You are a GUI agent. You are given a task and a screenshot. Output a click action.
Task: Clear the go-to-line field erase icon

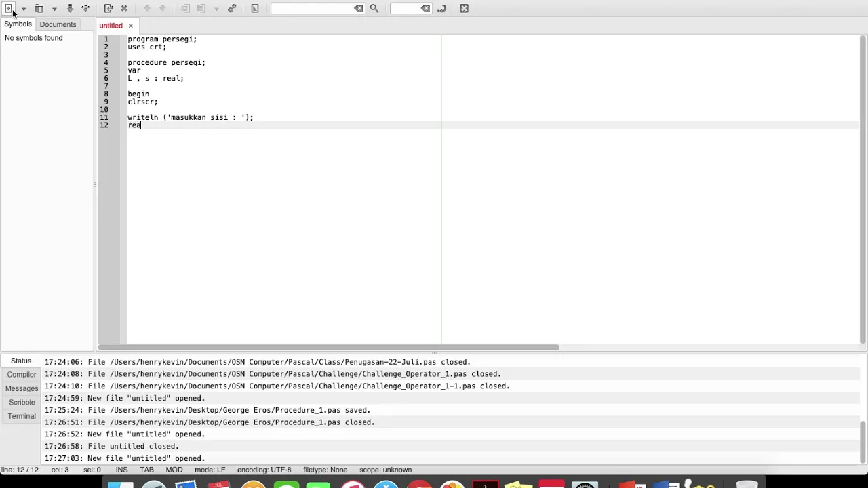(425, 8)
